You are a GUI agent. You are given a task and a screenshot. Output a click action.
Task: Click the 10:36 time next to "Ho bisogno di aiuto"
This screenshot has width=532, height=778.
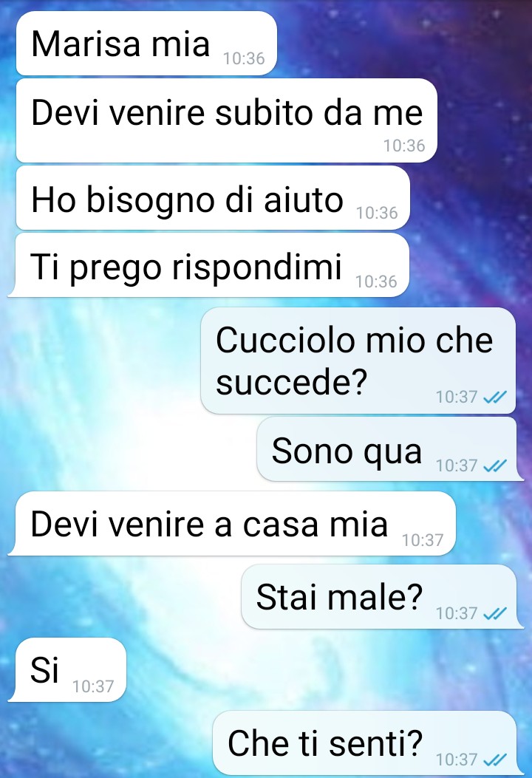377,213
